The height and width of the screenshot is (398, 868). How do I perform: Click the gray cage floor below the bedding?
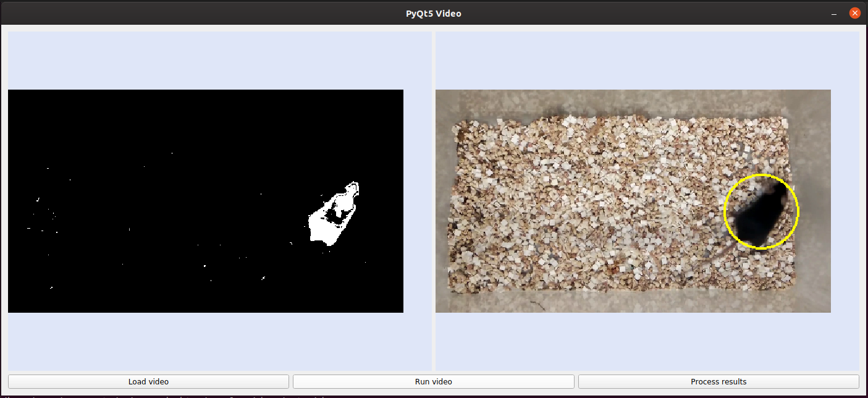(618, 303)
